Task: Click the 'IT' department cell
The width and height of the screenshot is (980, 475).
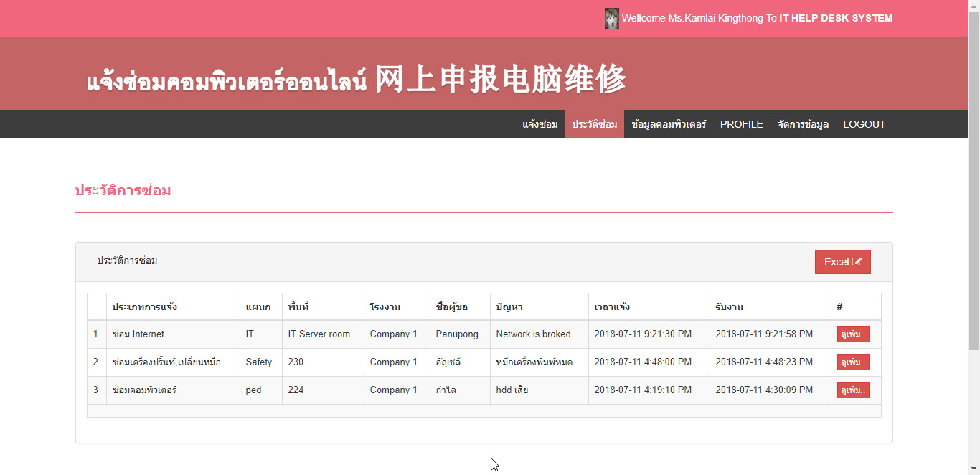Action: click(x=261, y=334)
